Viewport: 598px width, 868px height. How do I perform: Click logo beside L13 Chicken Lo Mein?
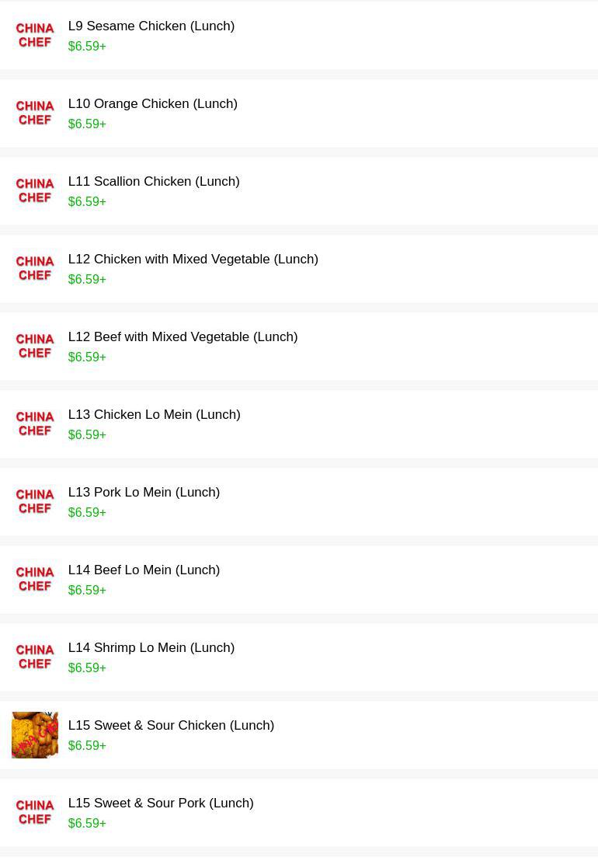coord(35,424)
